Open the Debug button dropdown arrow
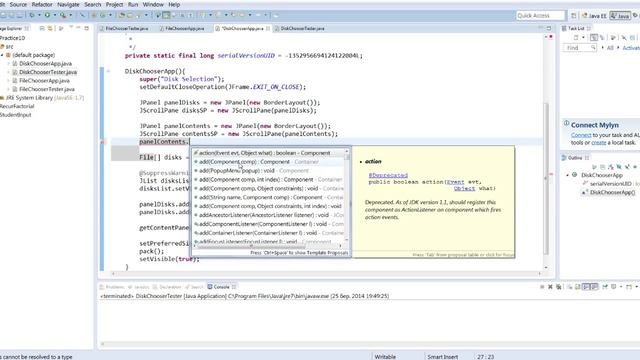The height and width of the screenshot is (360, 640). point(39,15)
